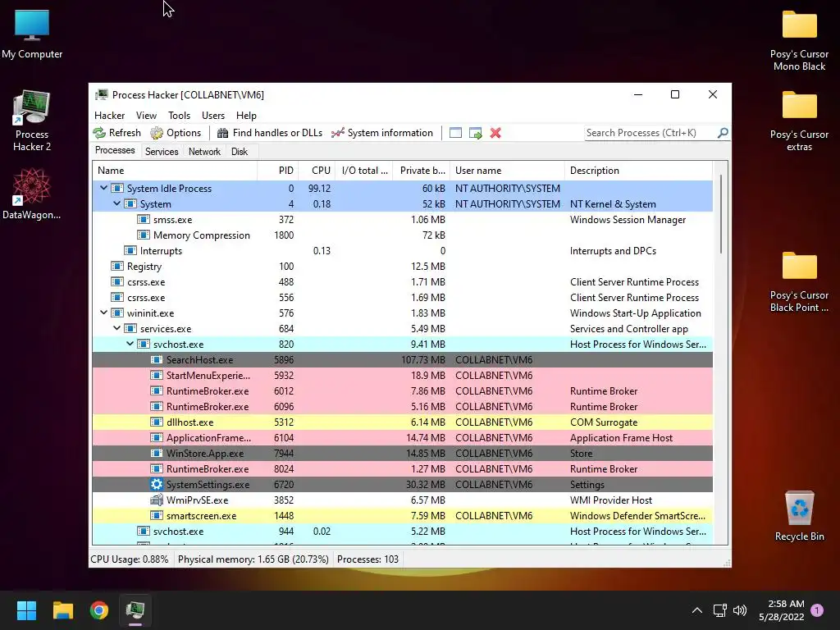Viewport: 840px width, 630px height.
Task: Show hidden tray icons chevron
Action: coord(697,610)
